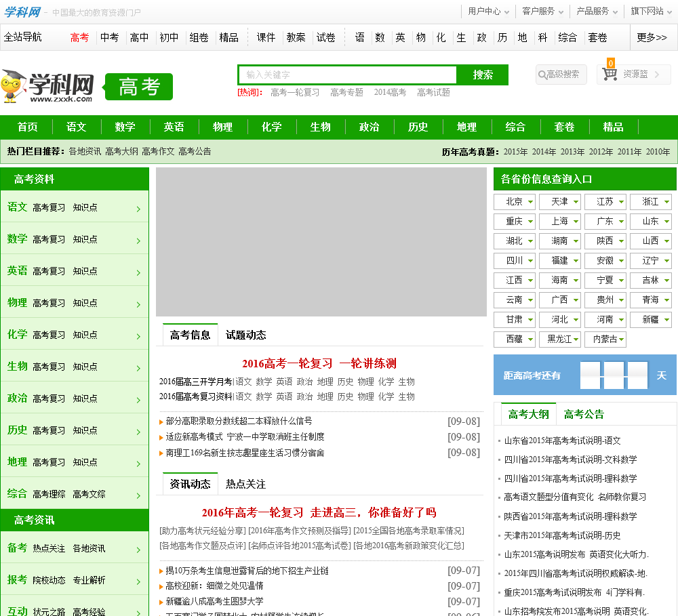This screenshot has width=678, height=616.
Task: Open headline 2016年高考一轮复习 走进高三
Action: [x=319, y=513]
